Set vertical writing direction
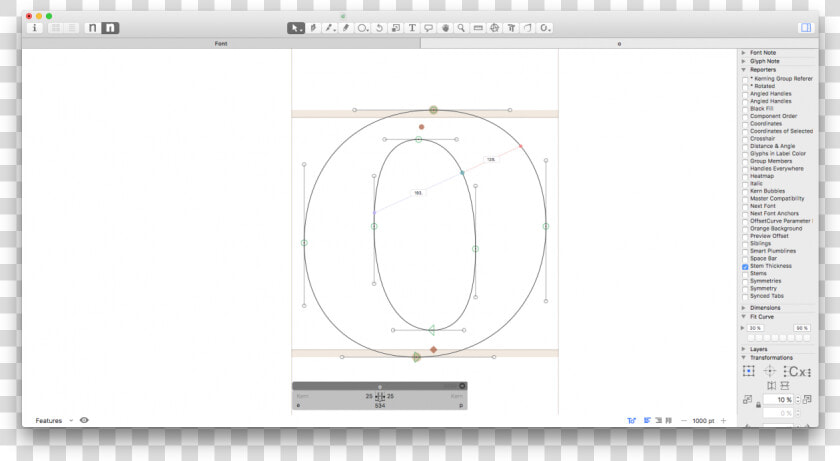 pyautogui.click(x=669, y=420)
